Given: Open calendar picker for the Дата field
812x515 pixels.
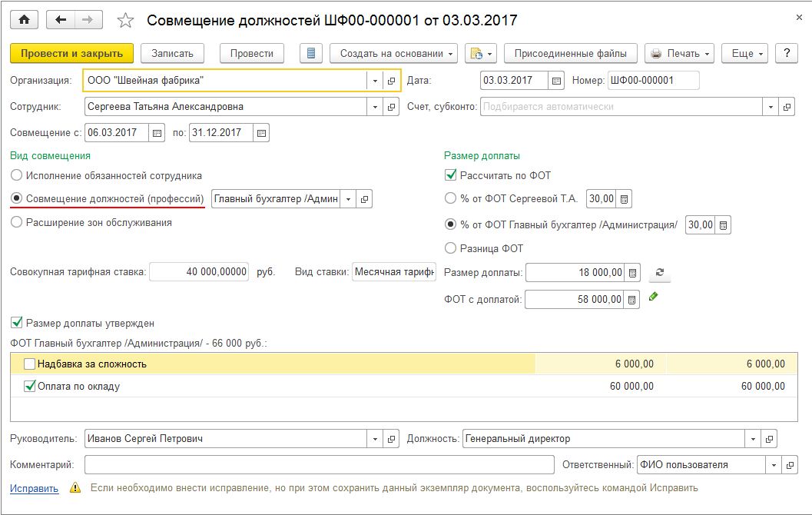Looking at the screenshot, I should pyautogui.click(x=557, y=81).
